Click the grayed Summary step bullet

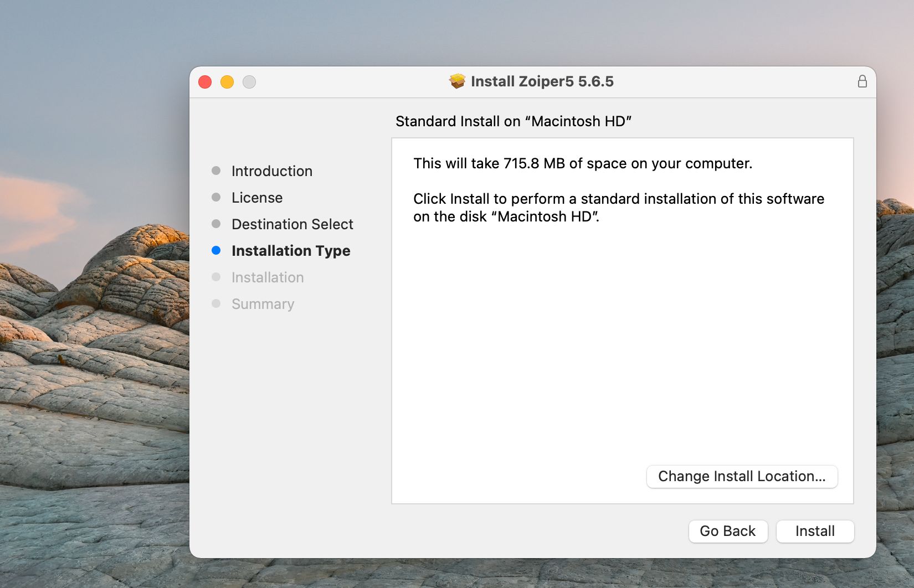pos(216,303)
